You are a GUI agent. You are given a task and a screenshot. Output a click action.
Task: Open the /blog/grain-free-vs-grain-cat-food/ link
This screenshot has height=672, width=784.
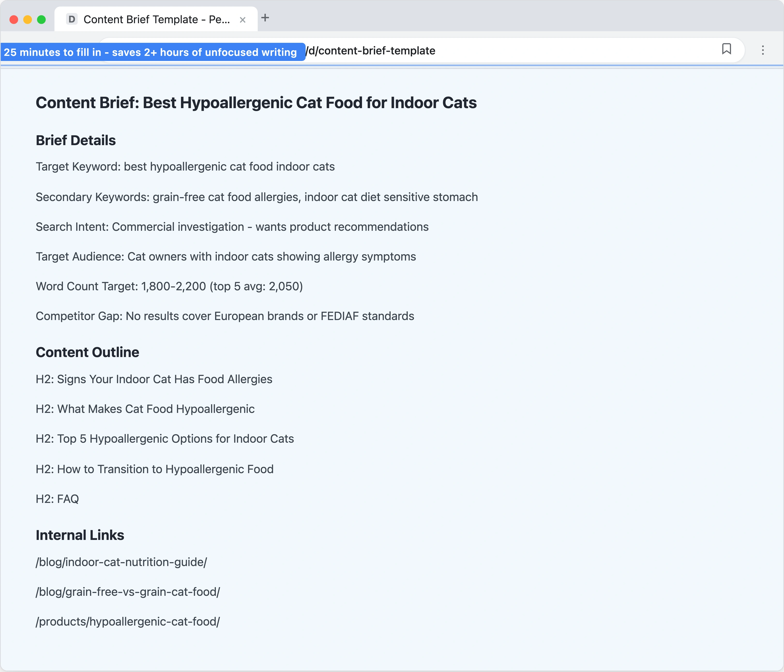coord(128,592)
